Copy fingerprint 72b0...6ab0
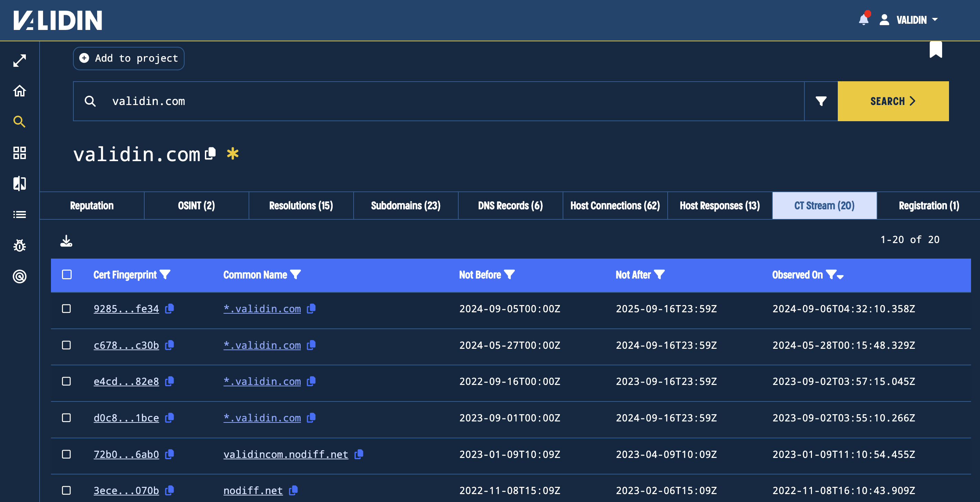The height and width of the screenshot is (502, 980). 170,454
